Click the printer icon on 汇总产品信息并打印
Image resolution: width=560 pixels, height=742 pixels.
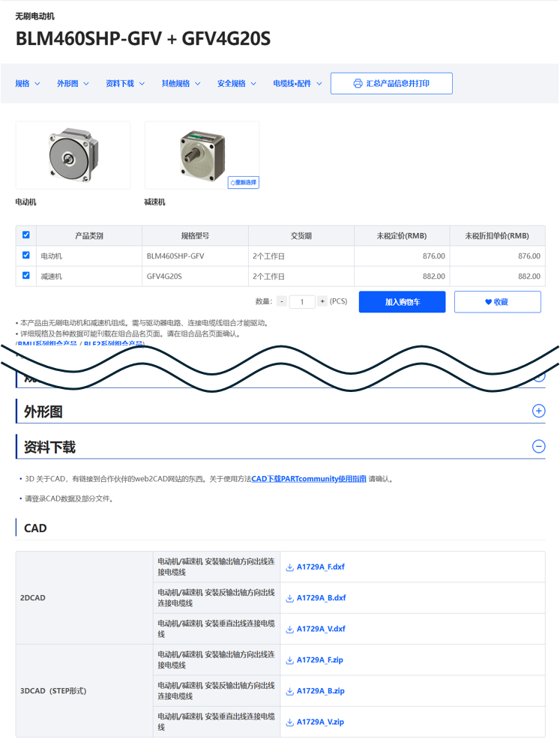click(x=358, y=83)
